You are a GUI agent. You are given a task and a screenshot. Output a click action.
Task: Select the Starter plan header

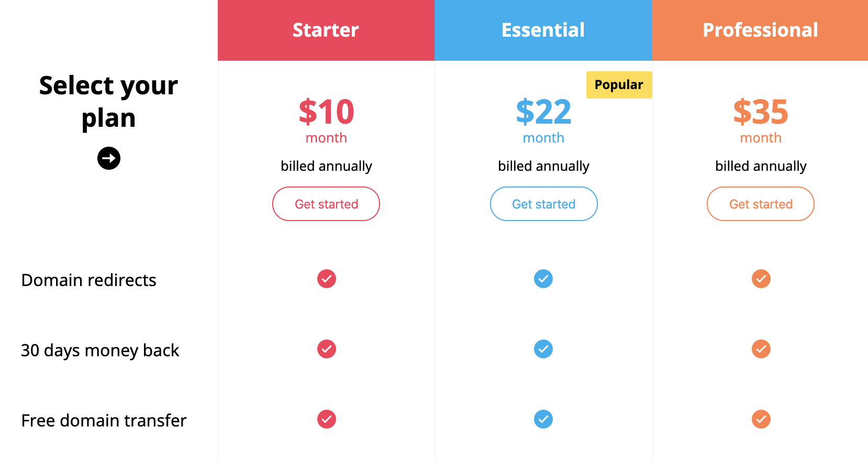click(x=326, y=30)
